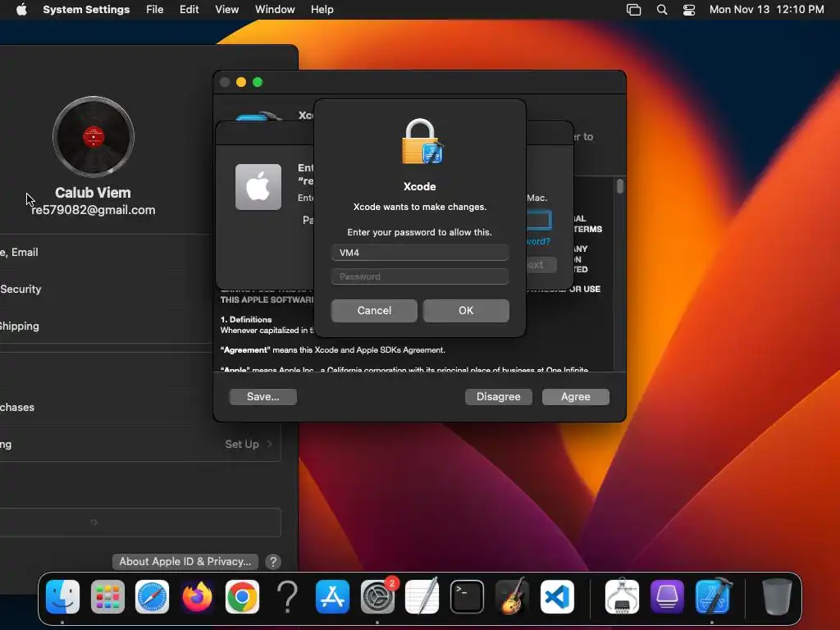Image resolution: width=840 pixels, height=630 pixels.
Task: Click the help question mark button
Action: tap(273, 561)
